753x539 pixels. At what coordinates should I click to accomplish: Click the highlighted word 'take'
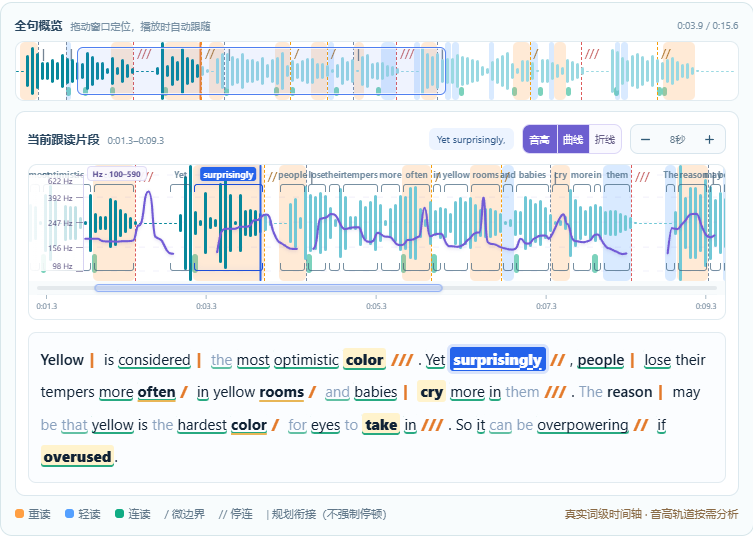381,425
